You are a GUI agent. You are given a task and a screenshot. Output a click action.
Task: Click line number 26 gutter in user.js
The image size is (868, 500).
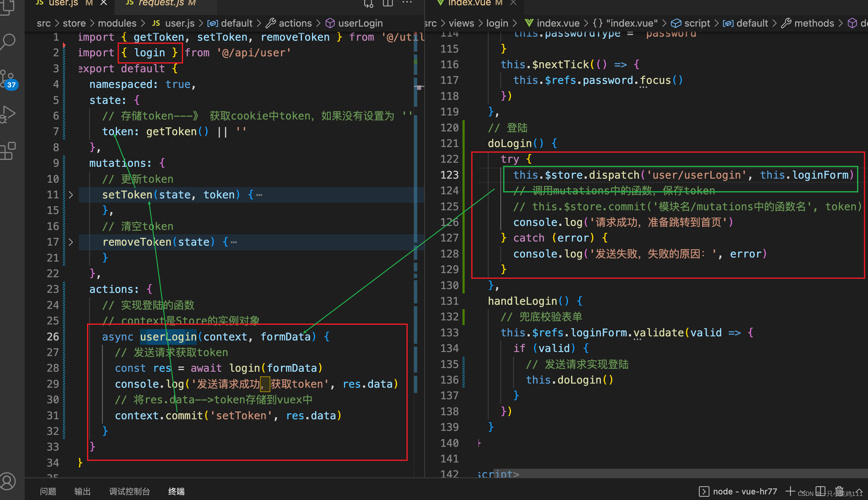pyautogui.click(x=53, y=337)
